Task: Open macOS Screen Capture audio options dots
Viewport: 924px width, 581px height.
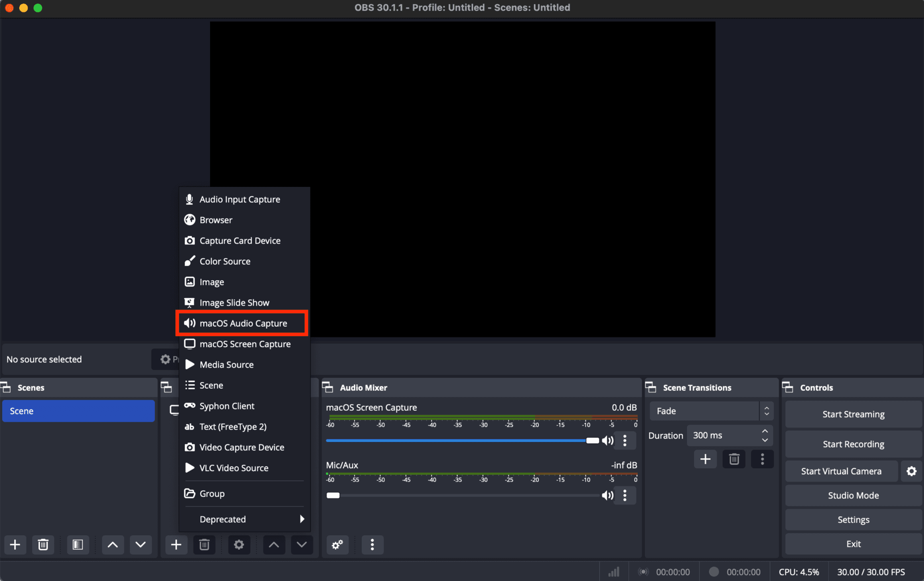Action: [x=625, y=441]
